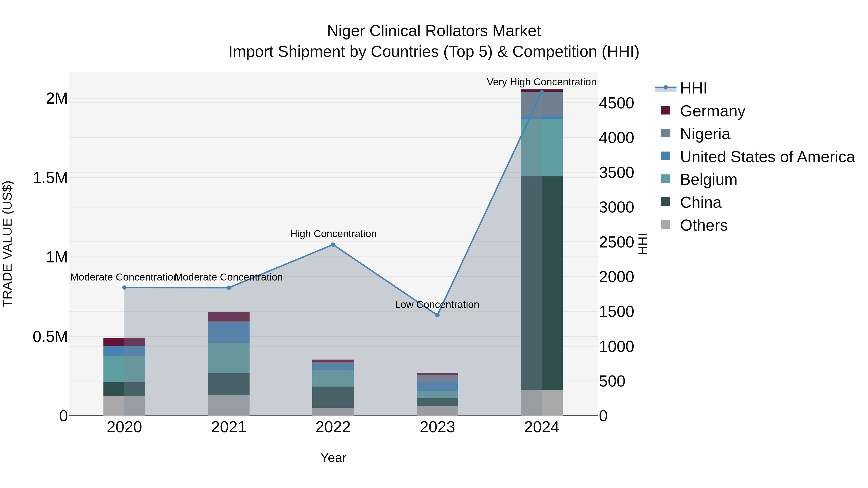The image size is (868, 488).
Task: Click the 2023 HHI data point marker
Action: pyautogui.click(x=437, y=315)
